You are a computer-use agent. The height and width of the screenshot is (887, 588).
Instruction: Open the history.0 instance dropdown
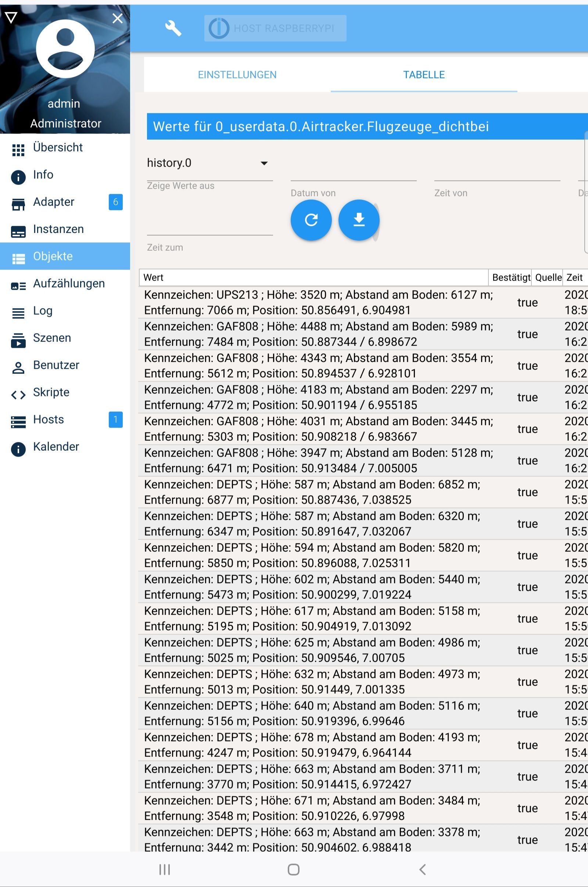(x=209, y=163)
